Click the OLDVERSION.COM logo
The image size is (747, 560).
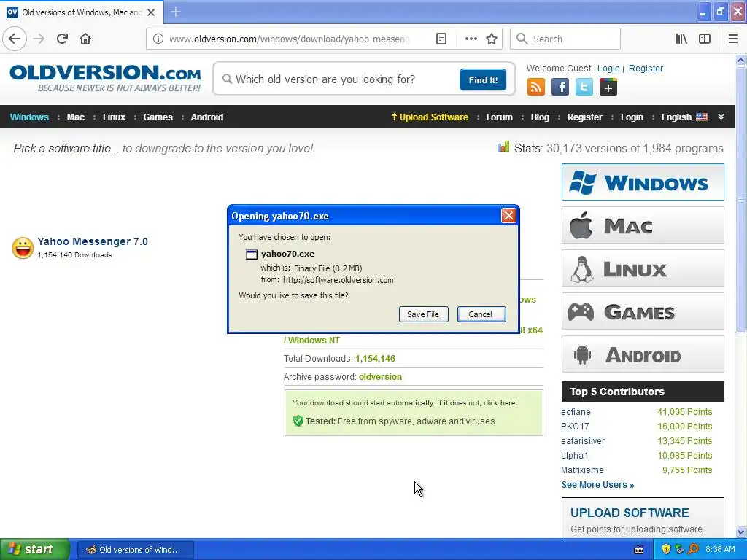[105, 78]
